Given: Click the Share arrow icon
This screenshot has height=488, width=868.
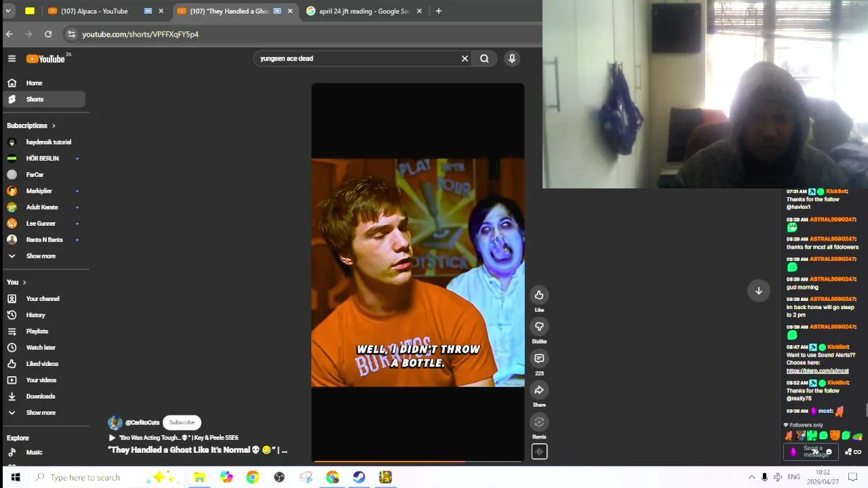Looking at the screenshot, I should (539, 390).
